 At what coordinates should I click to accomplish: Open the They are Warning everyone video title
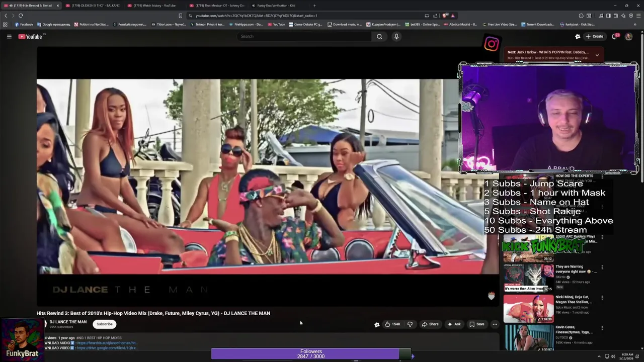tap(576, 269)
